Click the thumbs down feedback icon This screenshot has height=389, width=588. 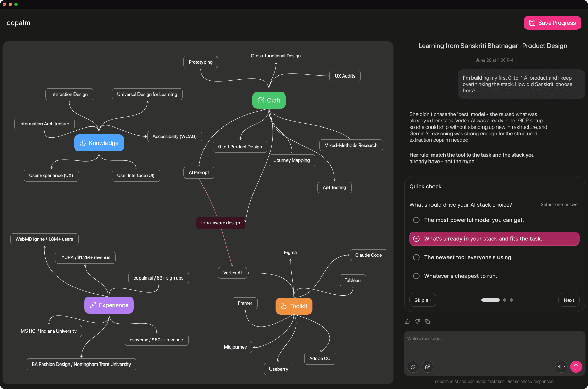point(418,322)
